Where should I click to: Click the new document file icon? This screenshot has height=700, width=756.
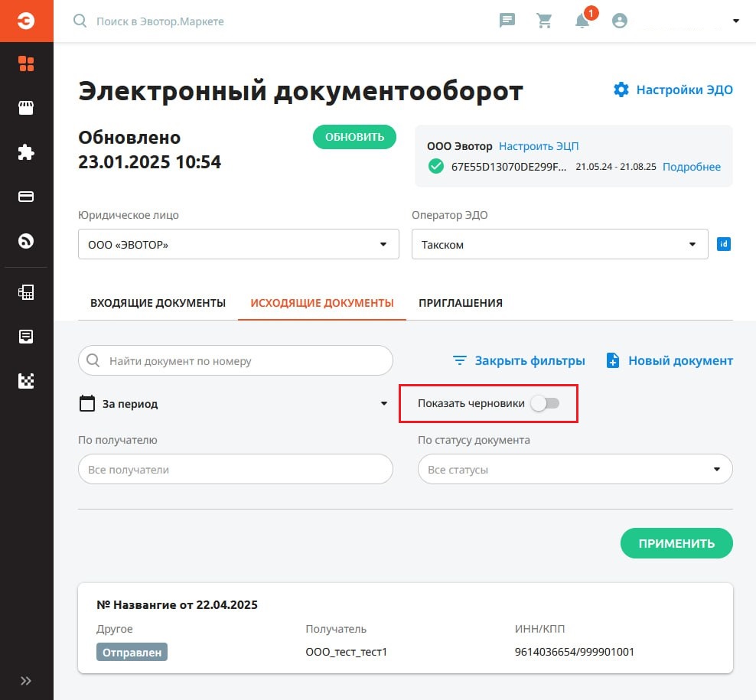point(612,360)
